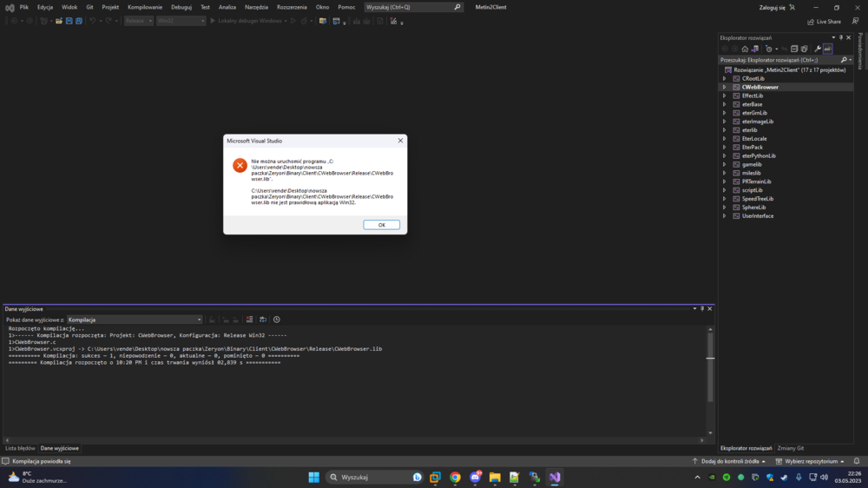Select the SpeedTreeLib project
This screenshot has height=488, width=868.
click(757, 199)
